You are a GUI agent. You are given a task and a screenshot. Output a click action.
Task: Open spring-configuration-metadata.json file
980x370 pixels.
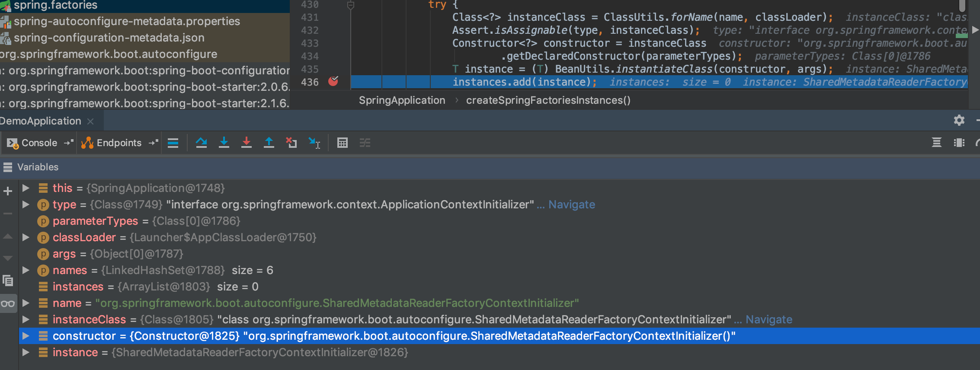pos(109,38)
